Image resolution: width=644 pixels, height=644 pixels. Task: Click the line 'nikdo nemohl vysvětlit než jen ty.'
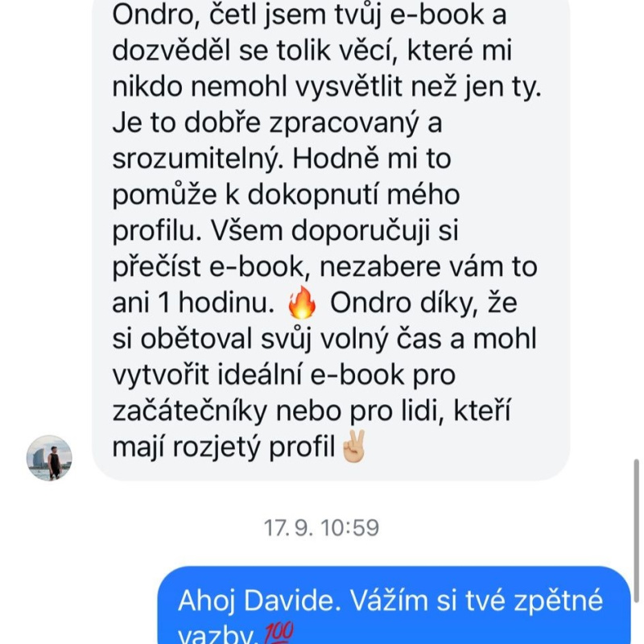[327, 87]
